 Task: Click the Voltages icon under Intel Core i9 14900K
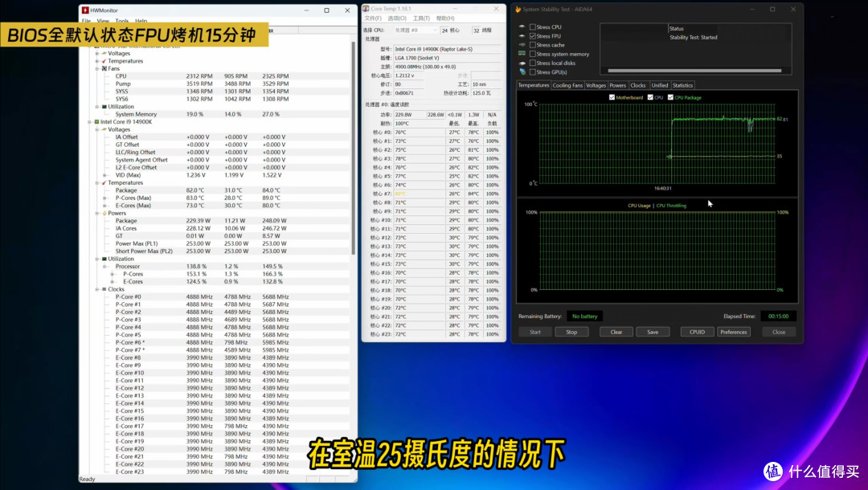[x=104, y=129]
